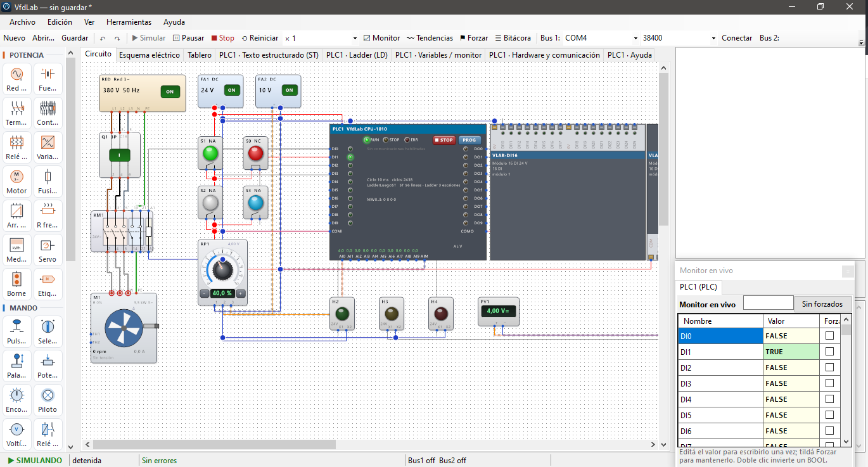Click the plus button on the RP1 potentiometer
The width and height of the screenshot is (868, 467).
(241, 293)
